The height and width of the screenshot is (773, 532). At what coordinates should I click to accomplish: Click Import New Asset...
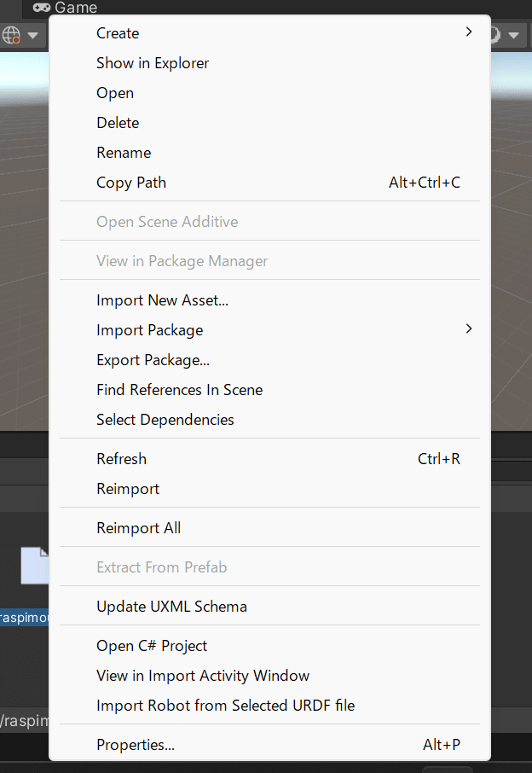tap(162, 300)
